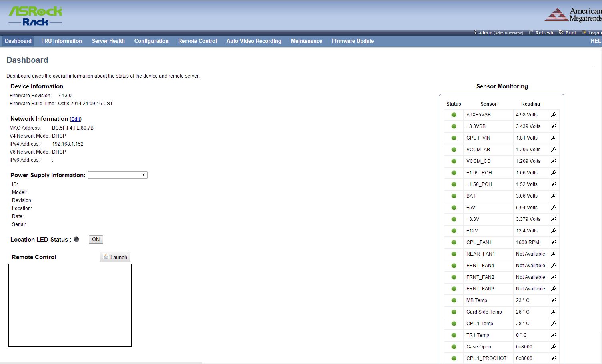
Task: Click magnifier icon for Card Side Temp
Action: [554, 312]
